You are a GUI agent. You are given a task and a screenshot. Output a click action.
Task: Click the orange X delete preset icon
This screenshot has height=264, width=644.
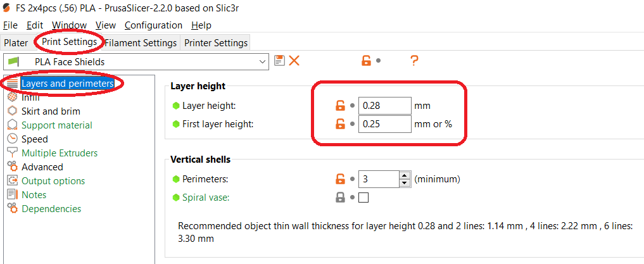(294, 61)
